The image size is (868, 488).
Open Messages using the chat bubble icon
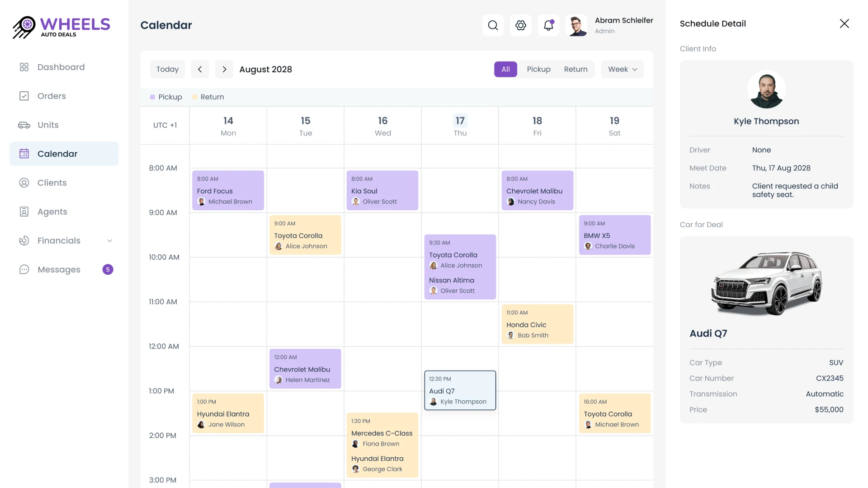tap(24, 269)
